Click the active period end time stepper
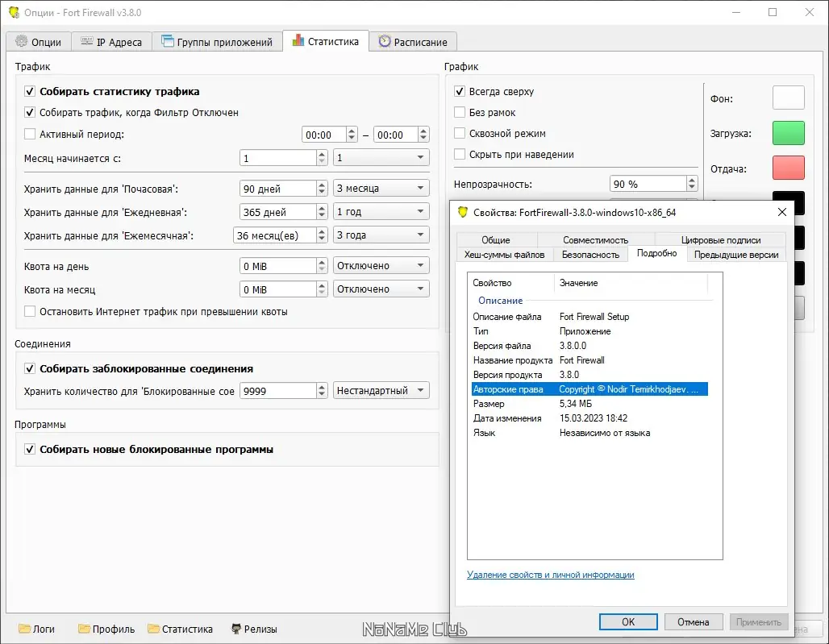Screen dimensions: 829x644 click(423, 135)
